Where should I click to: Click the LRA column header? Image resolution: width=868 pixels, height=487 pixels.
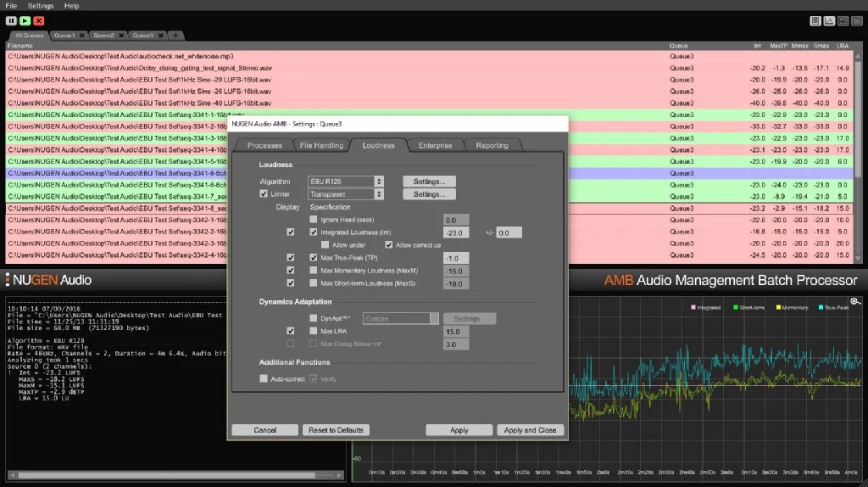click(x=843, y=46)
